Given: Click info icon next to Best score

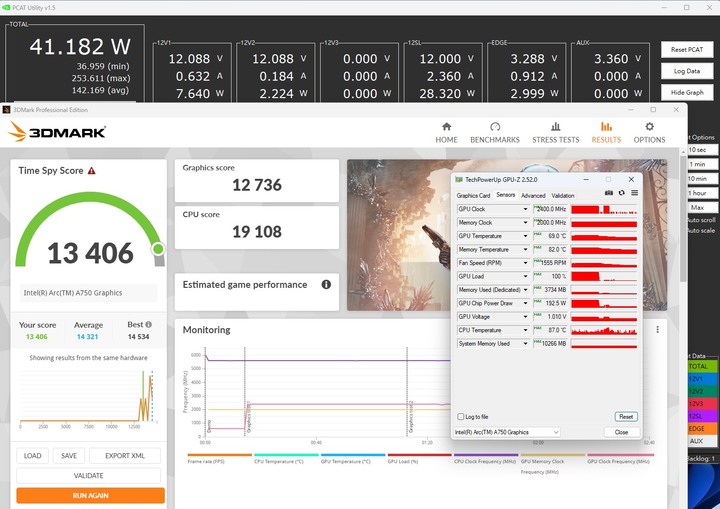Looking at the screenshot, I should click(148, 324).
